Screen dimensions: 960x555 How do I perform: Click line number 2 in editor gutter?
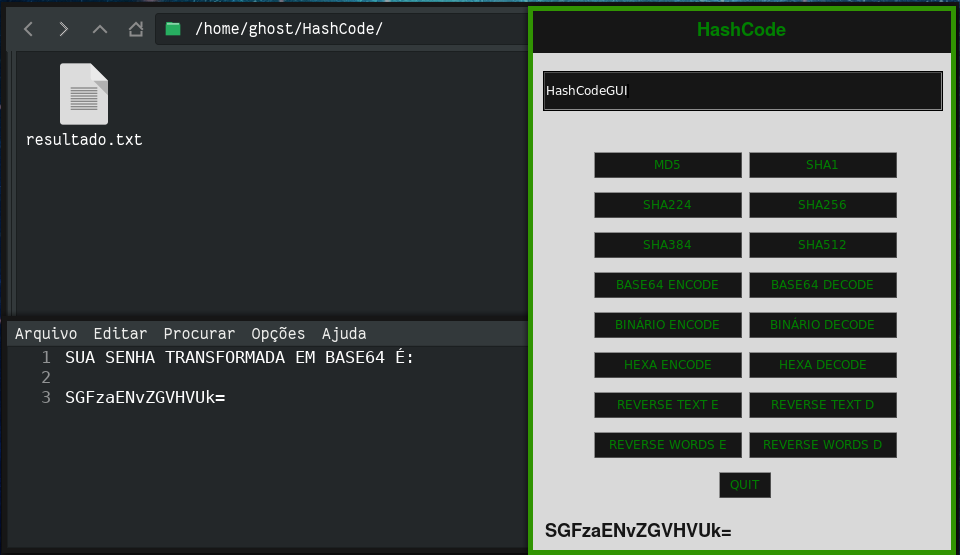click(x=46, y=377)
